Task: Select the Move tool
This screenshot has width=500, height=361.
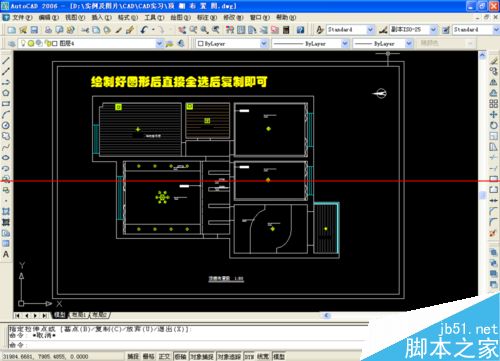Action: (494, 114)
